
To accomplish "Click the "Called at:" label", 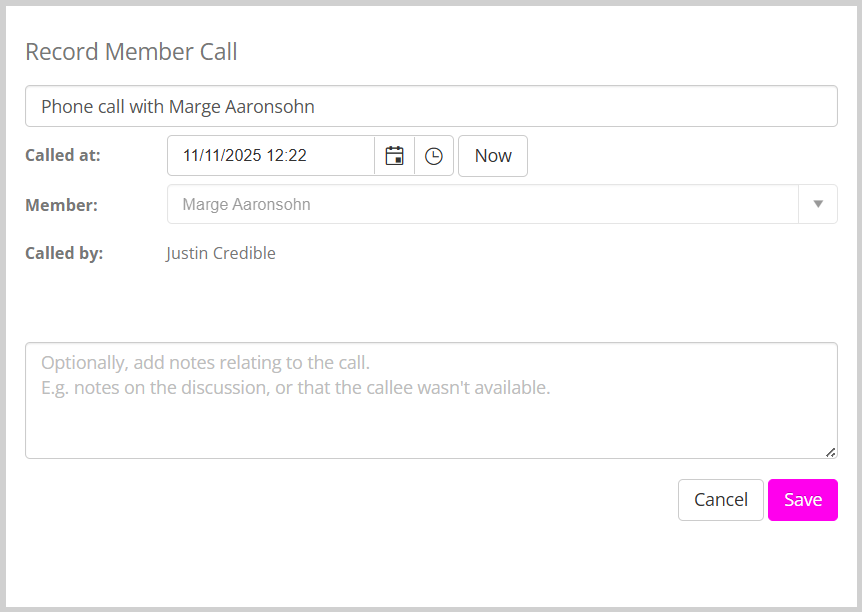I will [63, 155].
